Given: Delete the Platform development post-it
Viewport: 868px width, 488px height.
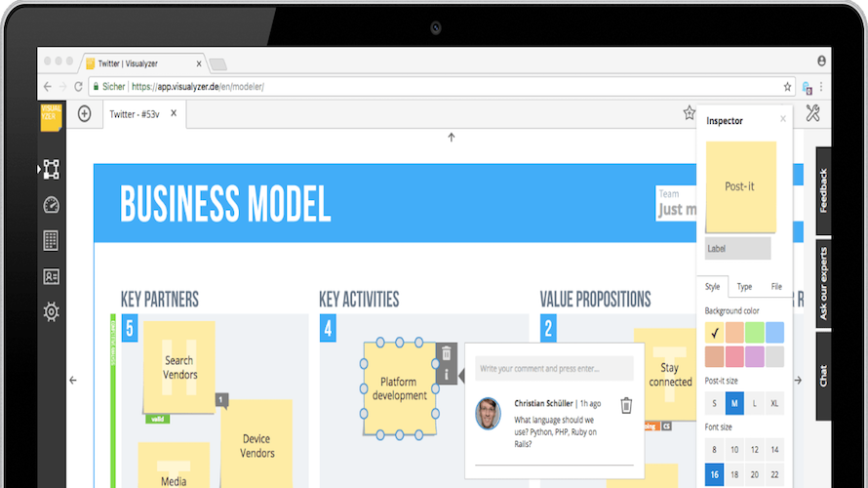Looking at the screenshot, I should click(447, 353).
